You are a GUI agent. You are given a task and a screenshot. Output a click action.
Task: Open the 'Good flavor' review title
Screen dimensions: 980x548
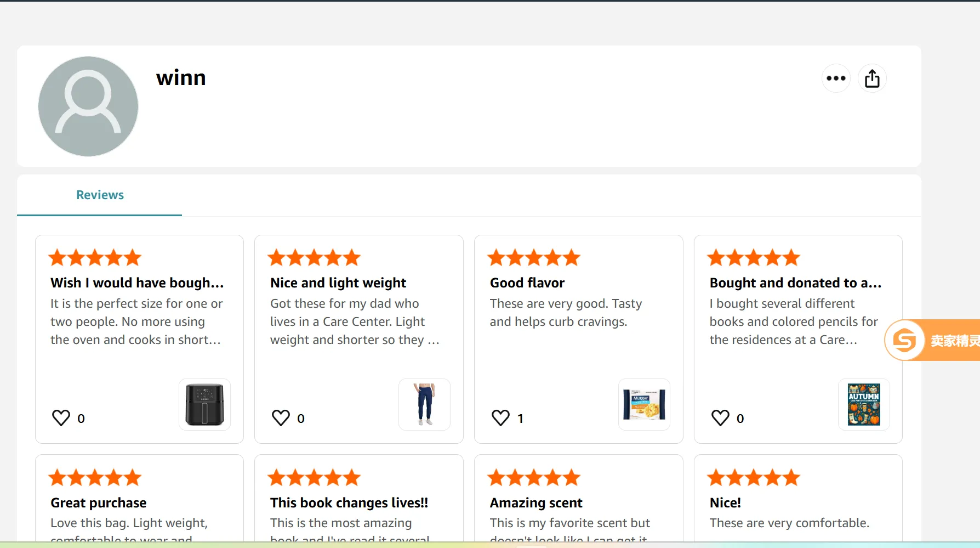(527, 283)
